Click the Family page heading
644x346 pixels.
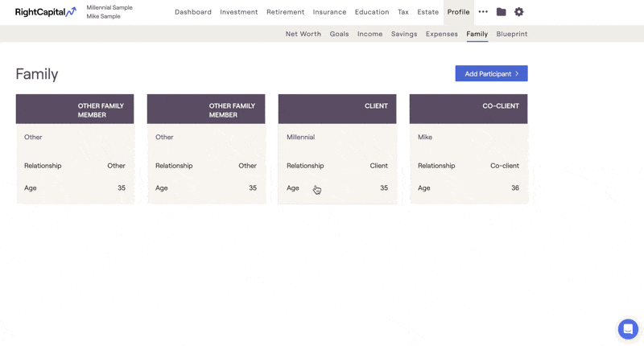pyautogui.click(x=37, y=74)
